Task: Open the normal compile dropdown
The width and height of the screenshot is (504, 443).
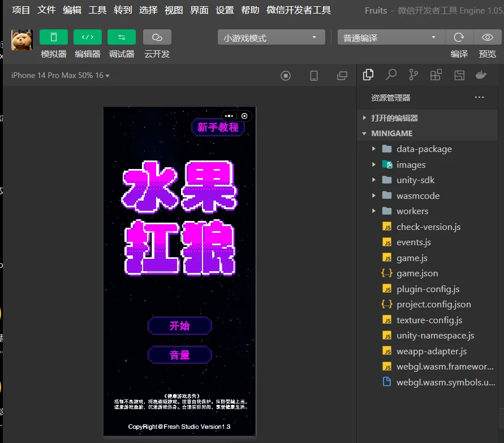Action: (390, 38)
